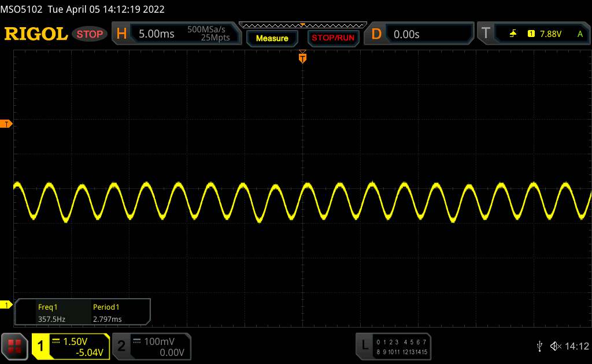592x364 pixels.
Task: Open the red grid function menu icon
Action: (16, 346)
